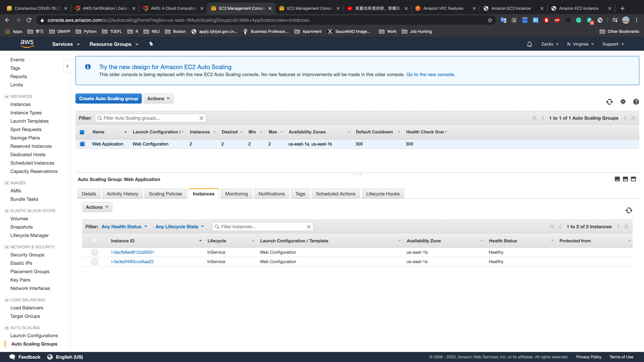Bookmark this page with the star icon
The height and width of the screenshot is (362, 644).
coord(490,20)
